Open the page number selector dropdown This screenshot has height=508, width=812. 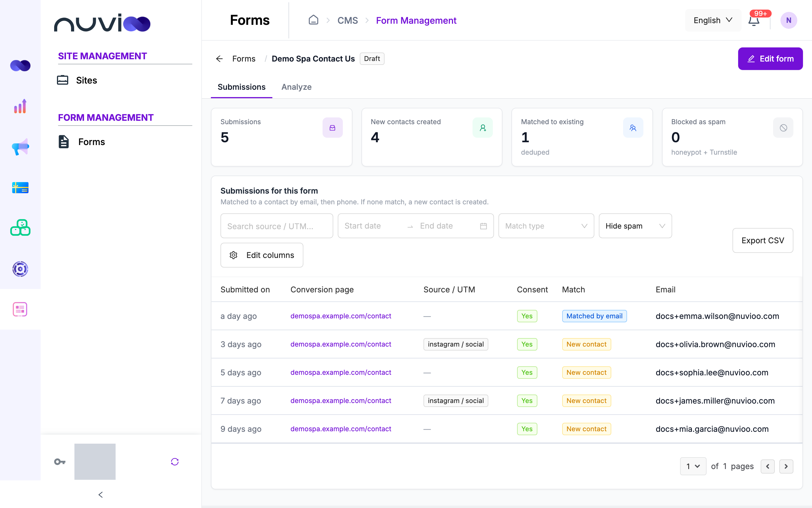point(693,466)
